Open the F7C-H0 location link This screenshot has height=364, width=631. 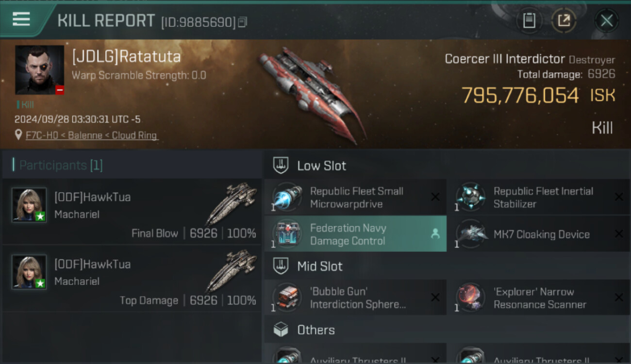click(92, 135)
